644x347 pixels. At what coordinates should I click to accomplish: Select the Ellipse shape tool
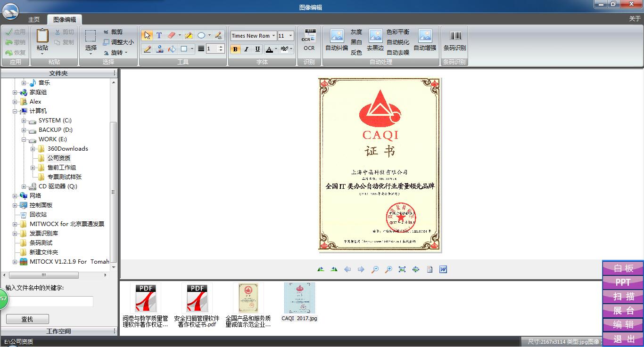(x=201, y=35)
